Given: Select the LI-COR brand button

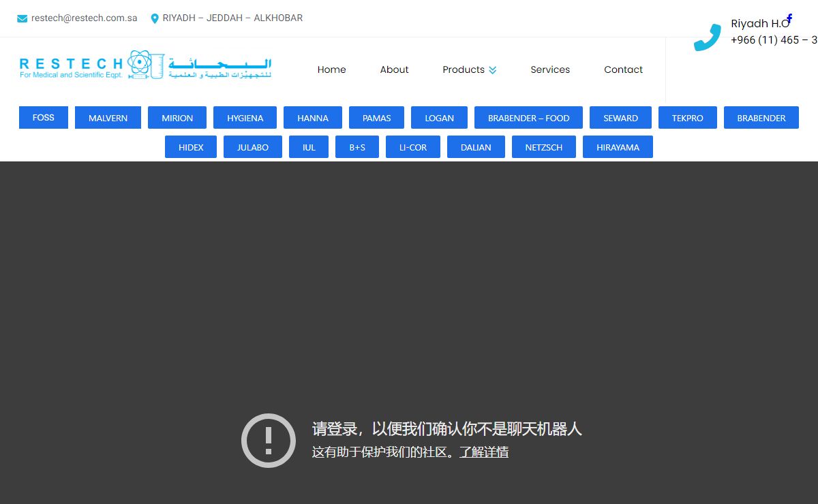Looking at the screenshot, I should pos(413,146).
